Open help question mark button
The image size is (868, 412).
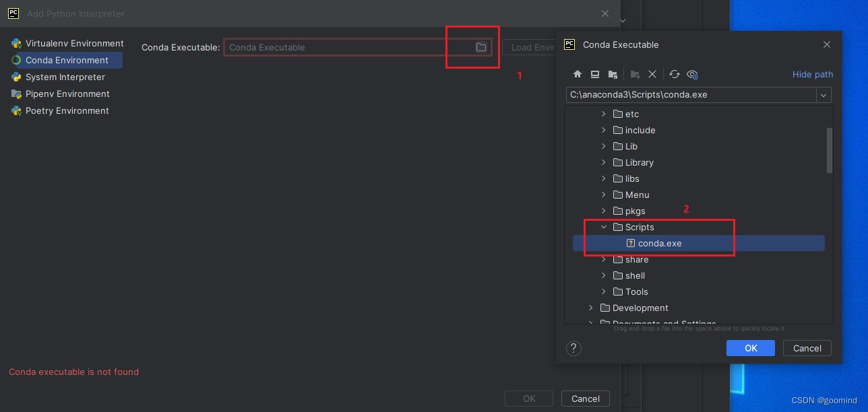click(573, 348)
